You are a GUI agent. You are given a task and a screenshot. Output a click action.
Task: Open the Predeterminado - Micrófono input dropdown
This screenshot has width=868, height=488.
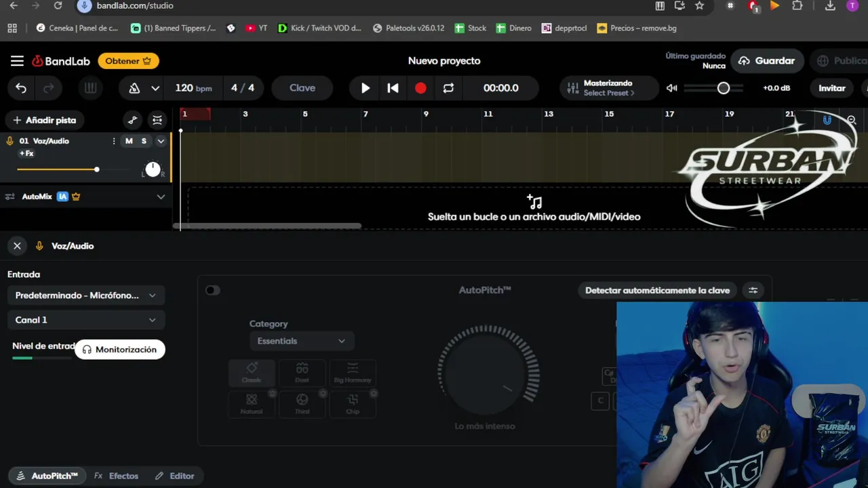click(x=86, y=296)
